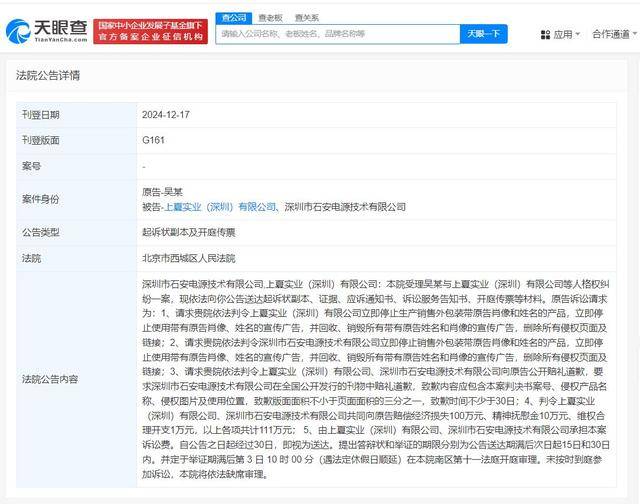Switch to the 查老板 tab

(x=270, y=17)
